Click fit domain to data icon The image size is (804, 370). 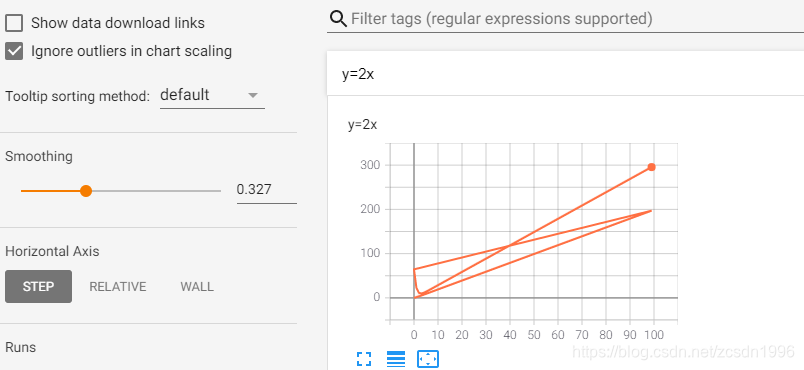(x=428, y=359)
